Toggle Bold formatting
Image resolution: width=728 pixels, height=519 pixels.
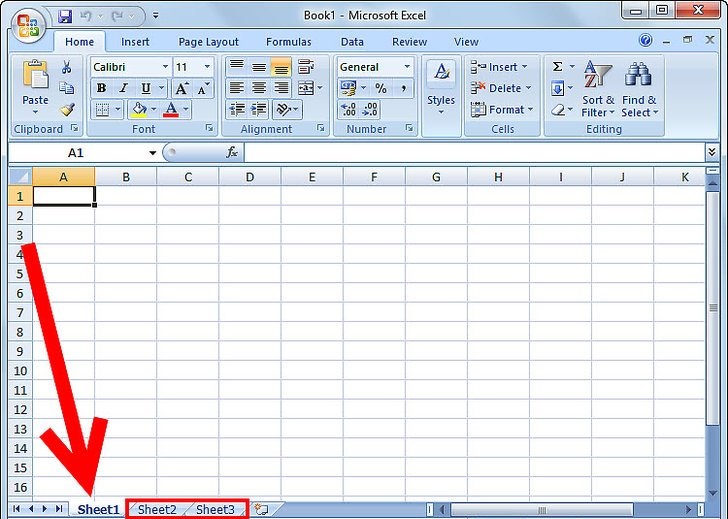(x=101, y=88)
